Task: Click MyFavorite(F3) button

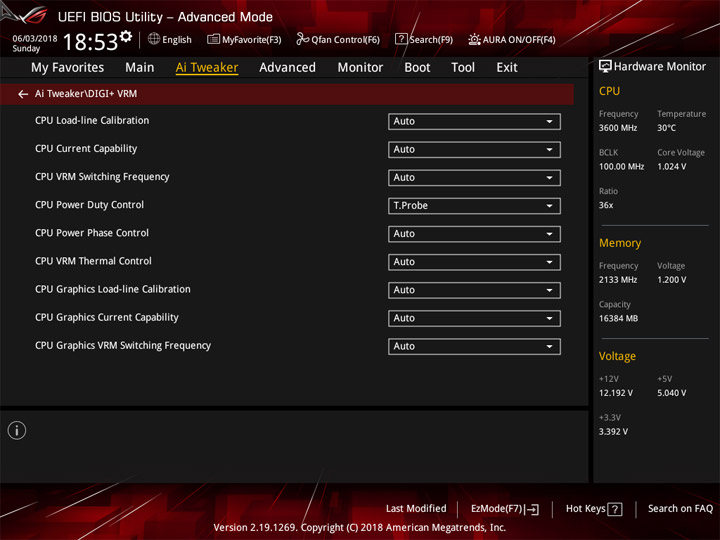Action: pos(244,39)
